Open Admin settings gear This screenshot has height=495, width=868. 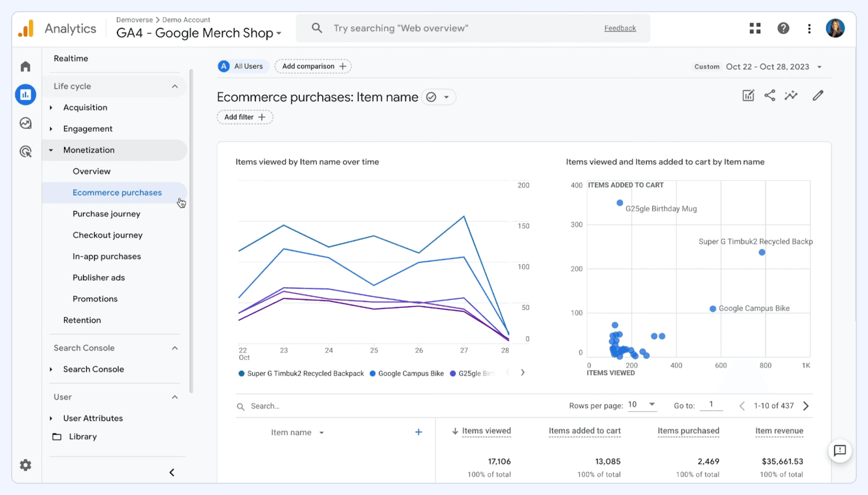25,465
